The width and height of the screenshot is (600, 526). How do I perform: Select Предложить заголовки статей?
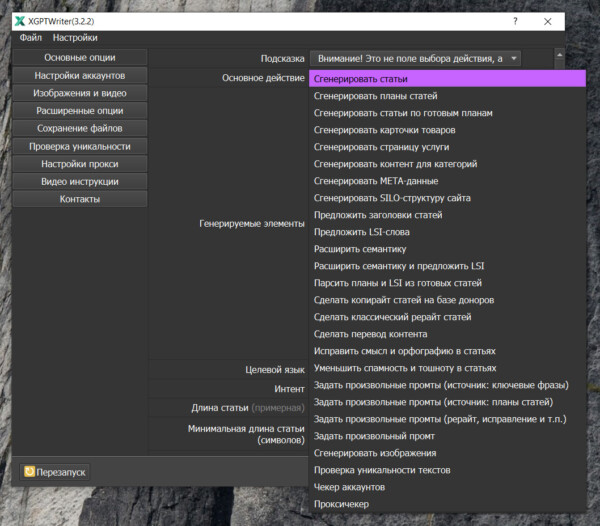pyautogui.click(x=447, y=215)
